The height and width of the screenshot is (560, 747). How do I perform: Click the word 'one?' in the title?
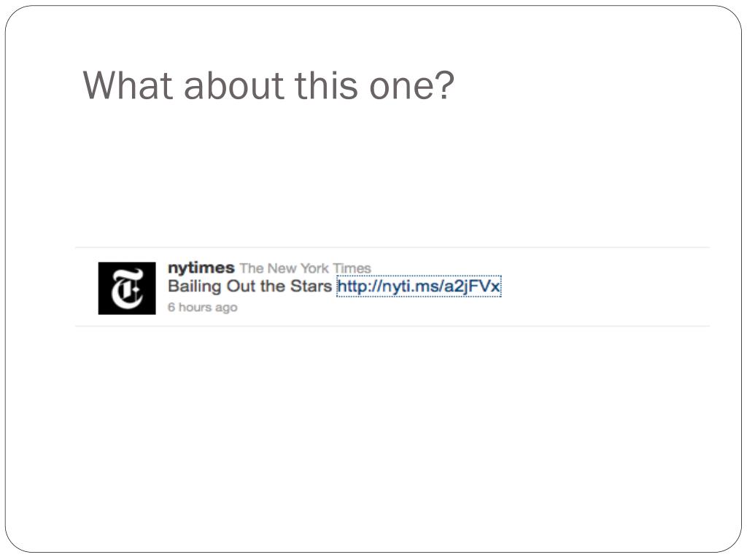411,86
